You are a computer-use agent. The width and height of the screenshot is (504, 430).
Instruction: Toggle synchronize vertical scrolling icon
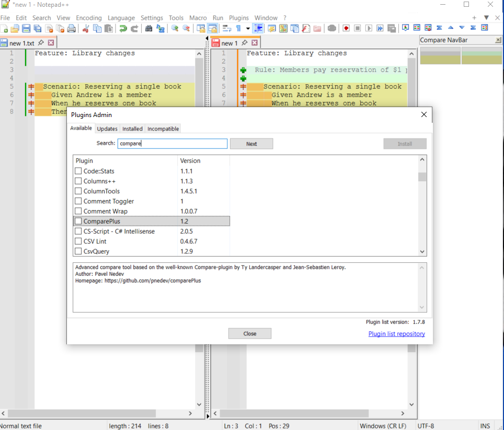(201, 28)
